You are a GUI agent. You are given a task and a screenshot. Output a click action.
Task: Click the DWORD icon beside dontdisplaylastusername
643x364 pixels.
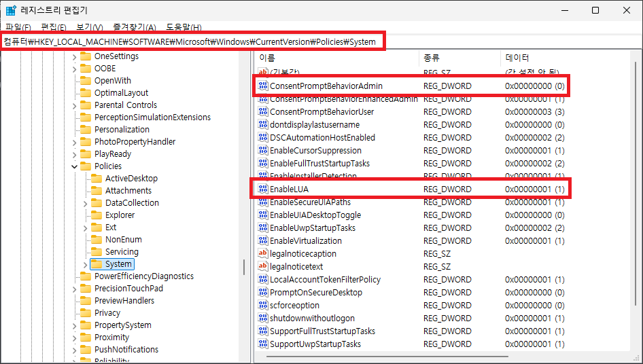tap(263, 124)
